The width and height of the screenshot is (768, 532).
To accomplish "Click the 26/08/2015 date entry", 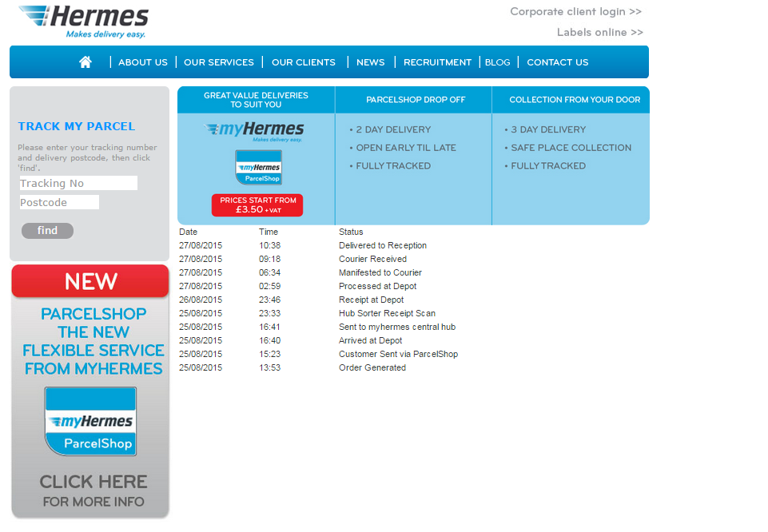I will pos(201,300).
